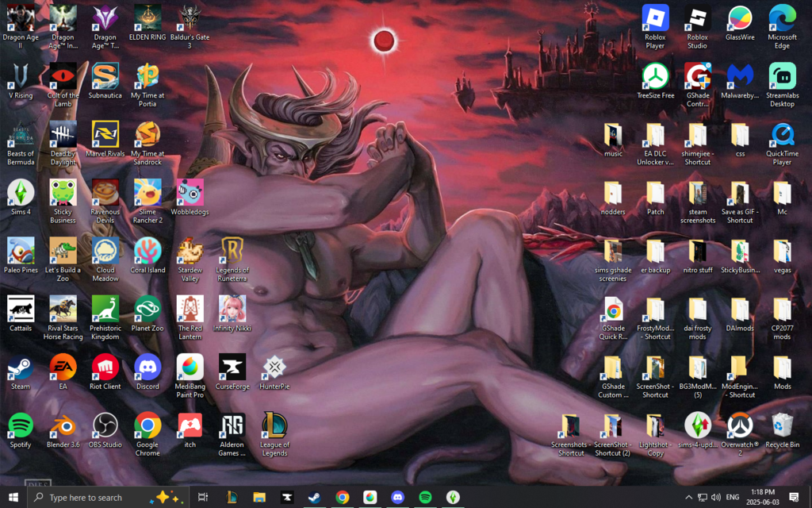Select the Sticky Business frog icon
Viewport: 812px width, 508px height.
tap(63, 202)
